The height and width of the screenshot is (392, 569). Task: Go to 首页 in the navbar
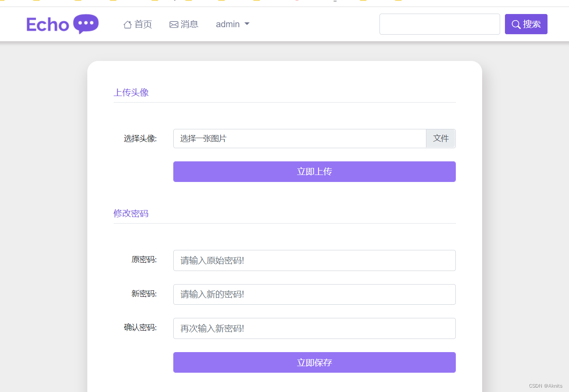click(x=138, y=24)
